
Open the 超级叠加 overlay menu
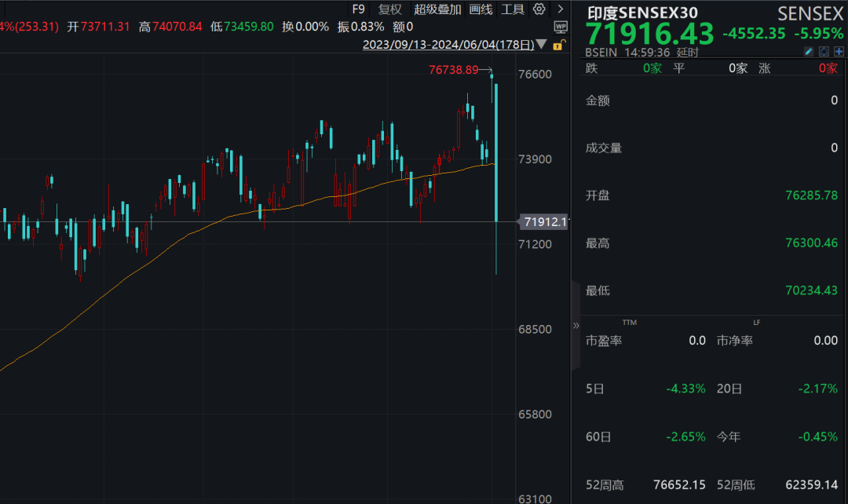coord(437,9)
